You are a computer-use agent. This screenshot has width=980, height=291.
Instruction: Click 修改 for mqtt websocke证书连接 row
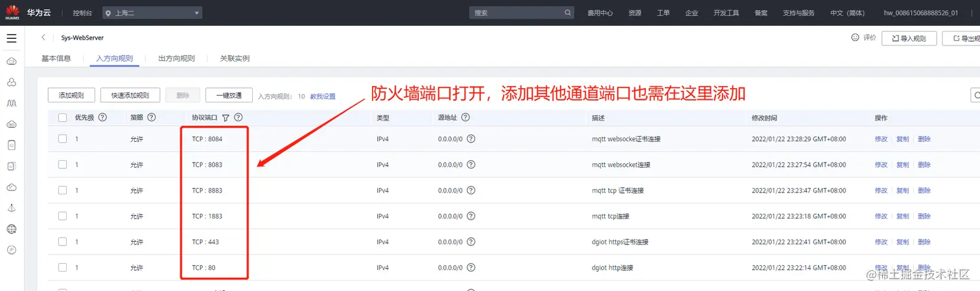881,139
